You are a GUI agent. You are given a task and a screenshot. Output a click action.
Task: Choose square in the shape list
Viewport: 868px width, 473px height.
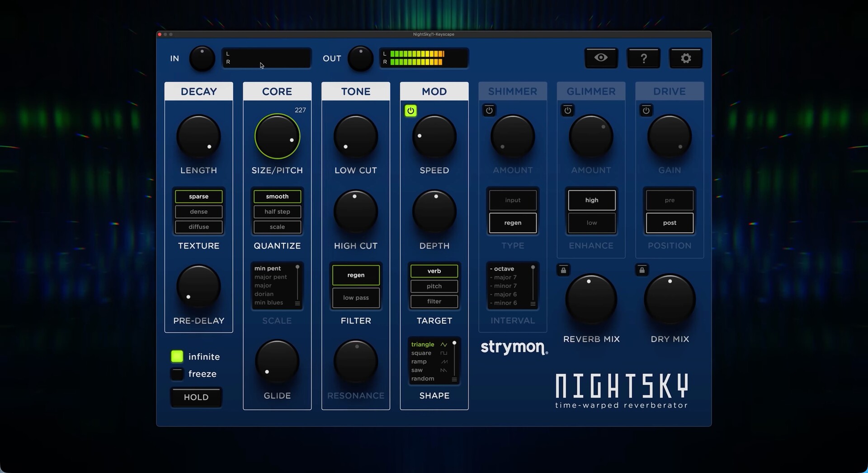click(x=421, y=353)
